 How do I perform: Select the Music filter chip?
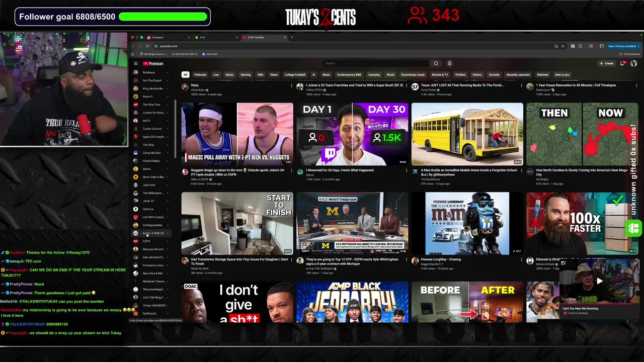[229, 74]
